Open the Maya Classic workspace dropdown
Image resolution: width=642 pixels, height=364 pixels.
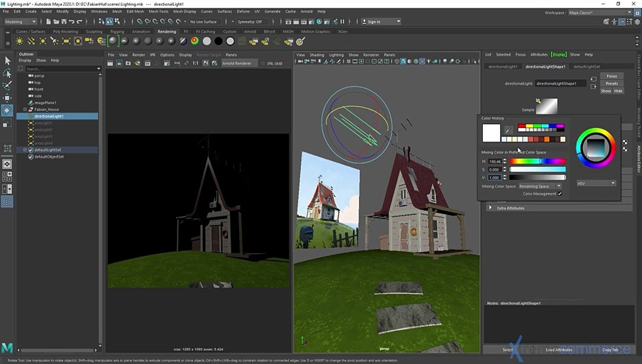[x=600, y=13]
